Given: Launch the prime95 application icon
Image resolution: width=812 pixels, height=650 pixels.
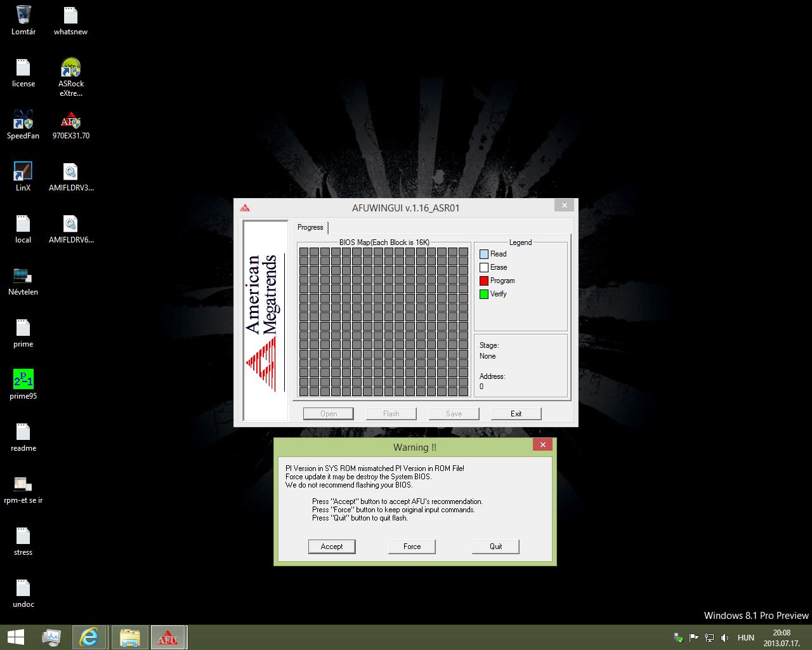Looking at the screenshot, I should 23,385.
